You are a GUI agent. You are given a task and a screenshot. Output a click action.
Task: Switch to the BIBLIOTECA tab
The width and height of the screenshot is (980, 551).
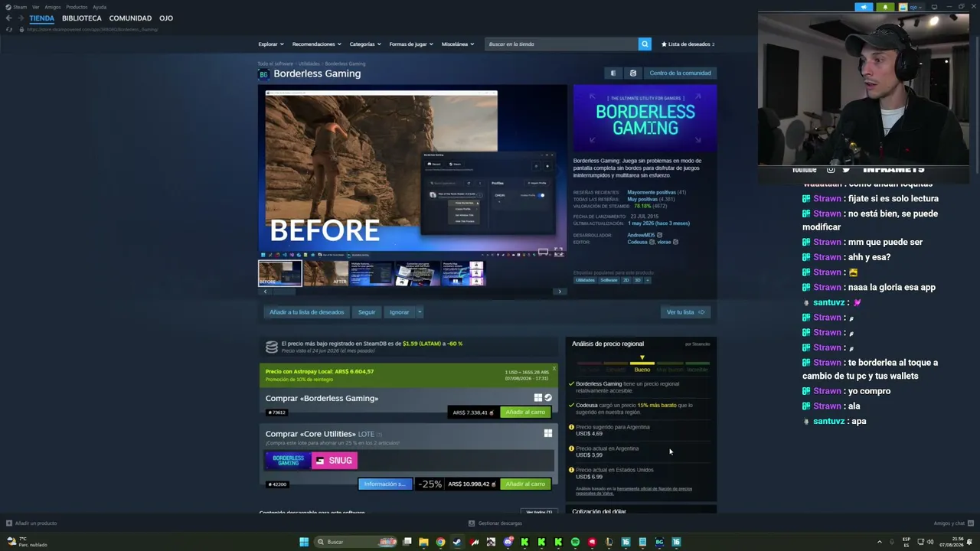click(82, 18)
